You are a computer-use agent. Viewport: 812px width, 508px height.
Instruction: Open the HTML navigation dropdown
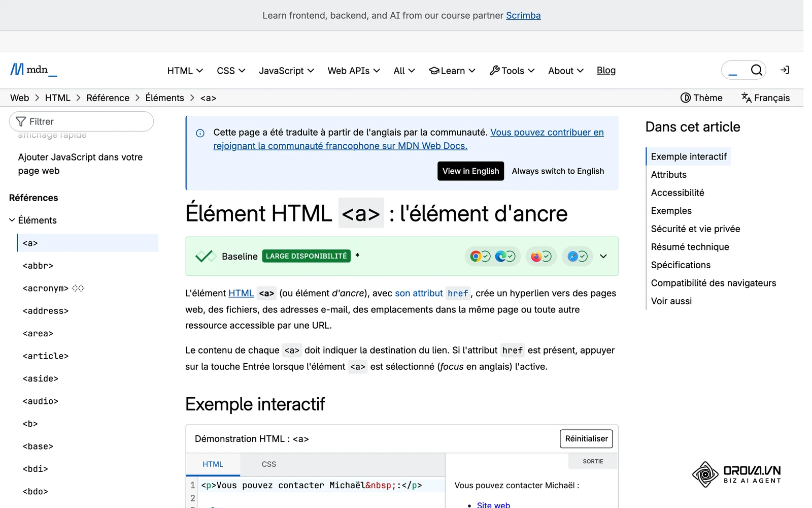185,71
